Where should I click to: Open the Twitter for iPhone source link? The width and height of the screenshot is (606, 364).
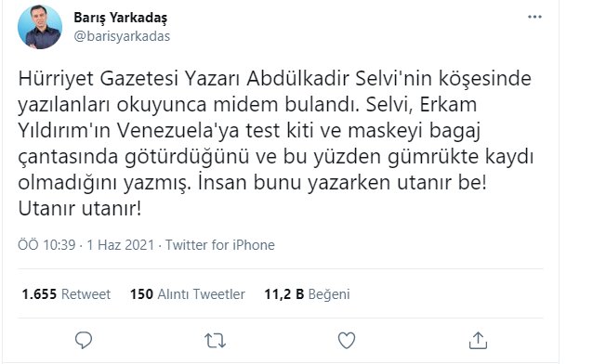(220, 245)
